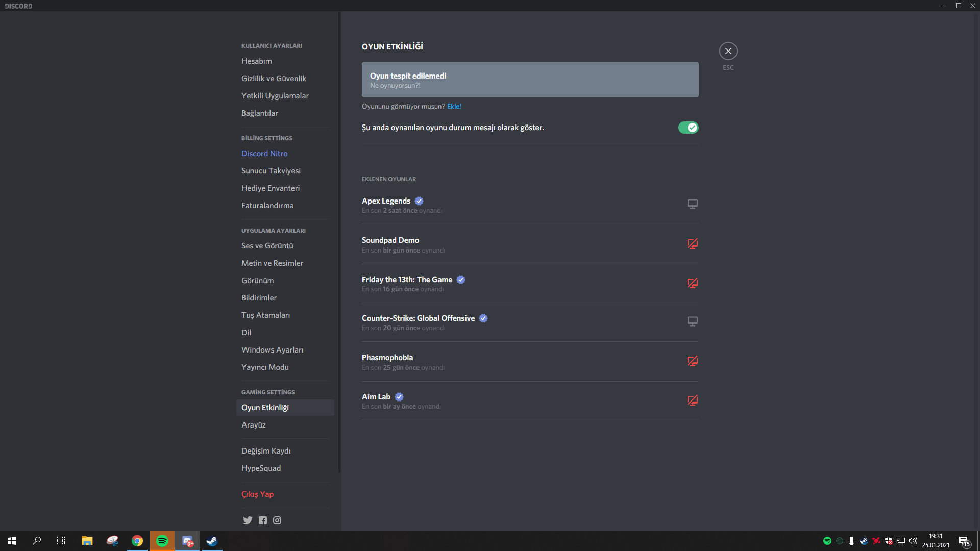The height and width of the screenshot is (551, 980).
Task: Toggle overlay icon for Aim Lab
Action: (x=692, y=400)
